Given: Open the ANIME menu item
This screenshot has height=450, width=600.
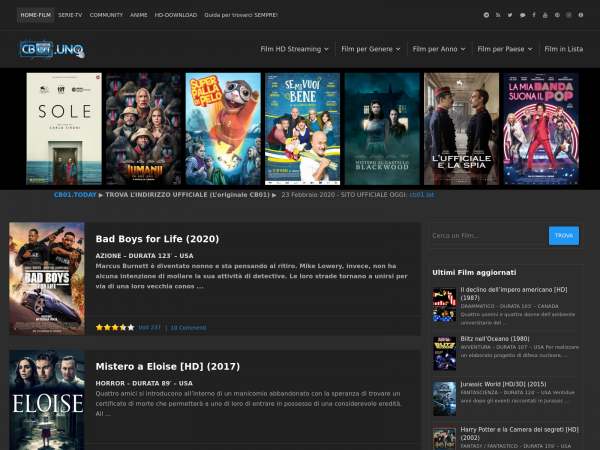Looking at the screenshot, I should (x=139, y=15).
